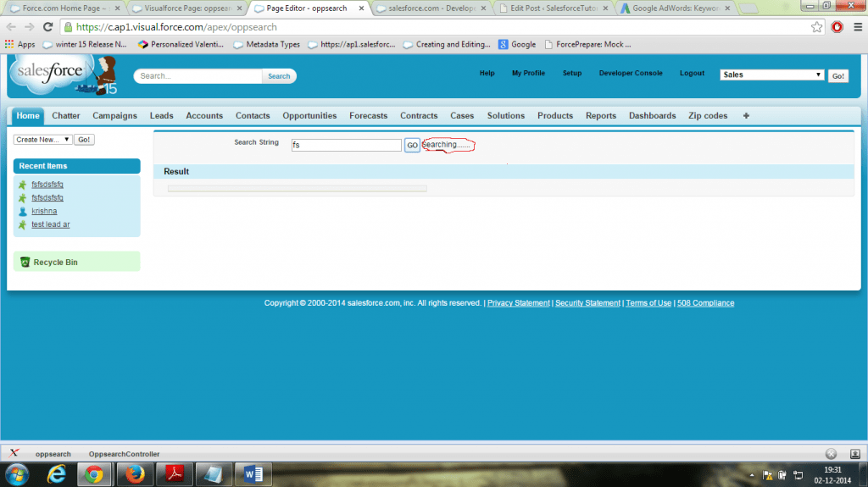The height and width of the screenshot is (487, 868).
Task: Close the development mode footer with the red X
Action: [14, 452]
